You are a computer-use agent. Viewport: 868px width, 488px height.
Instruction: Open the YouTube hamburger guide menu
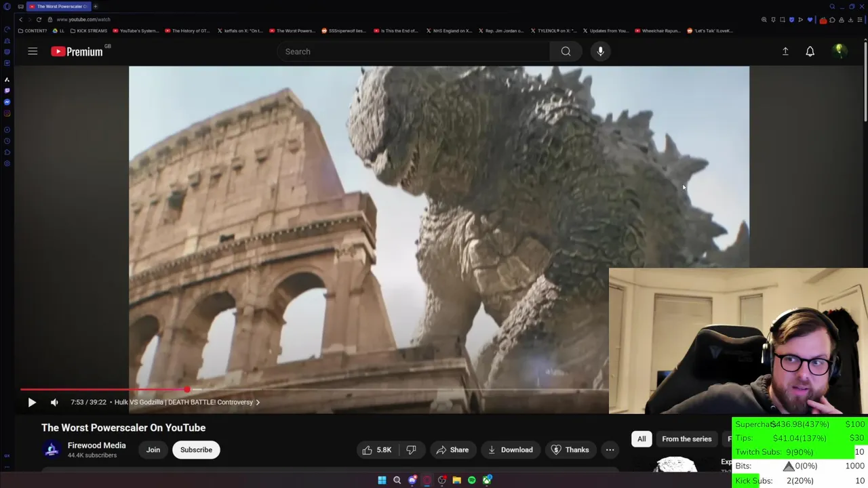point(33,52)
